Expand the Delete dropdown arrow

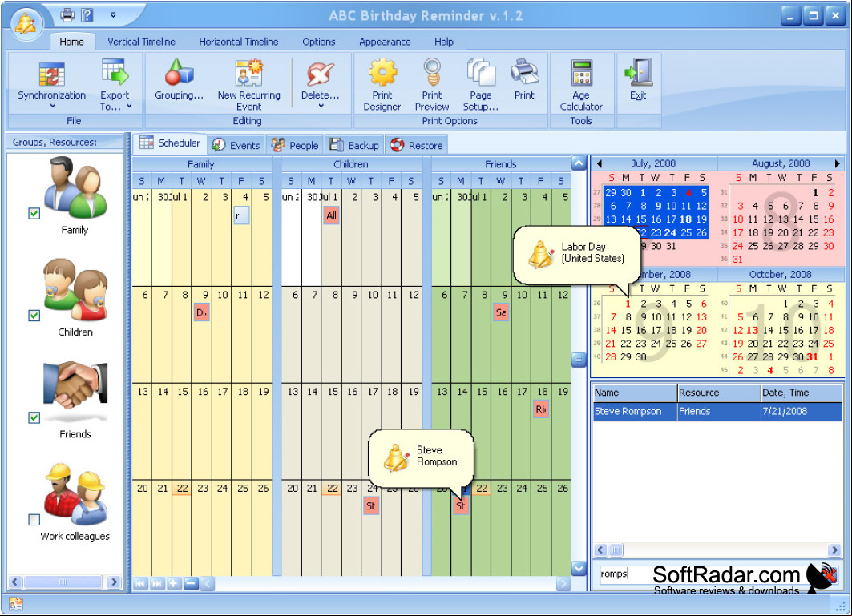pos(321,106)
